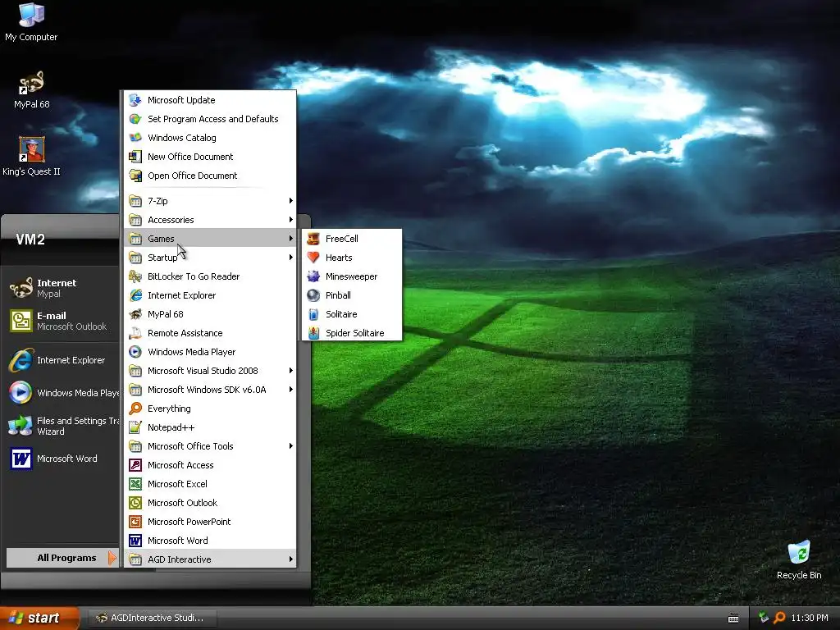Click the Games submenu arrow
Screen dimensions: 840x630
click(x=291, y=239)
